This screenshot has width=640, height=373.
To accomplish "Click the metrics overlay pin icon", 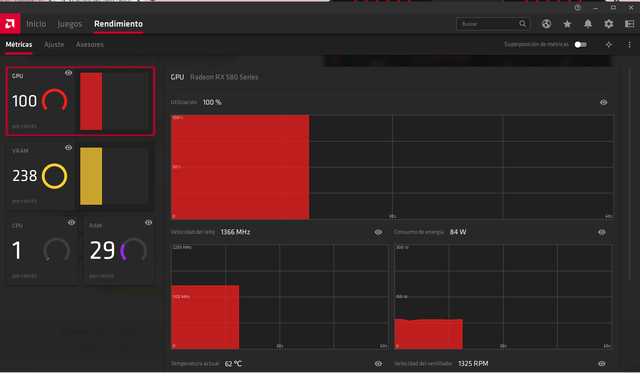I will point(609,44).
